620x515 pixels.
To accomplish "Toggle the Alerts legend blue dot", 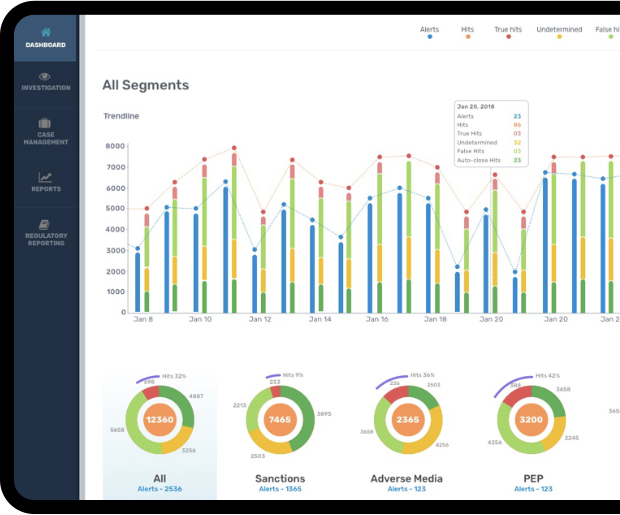I will pyautogui.click(x=430, y=37).
